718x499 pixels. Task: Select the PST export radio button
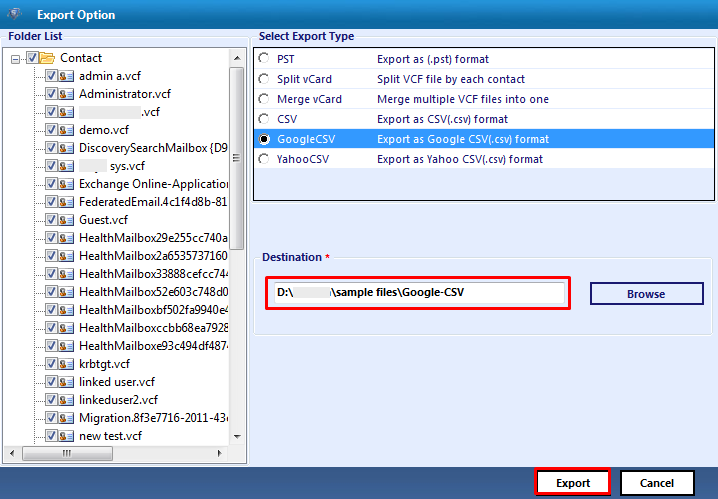[264, 59]
